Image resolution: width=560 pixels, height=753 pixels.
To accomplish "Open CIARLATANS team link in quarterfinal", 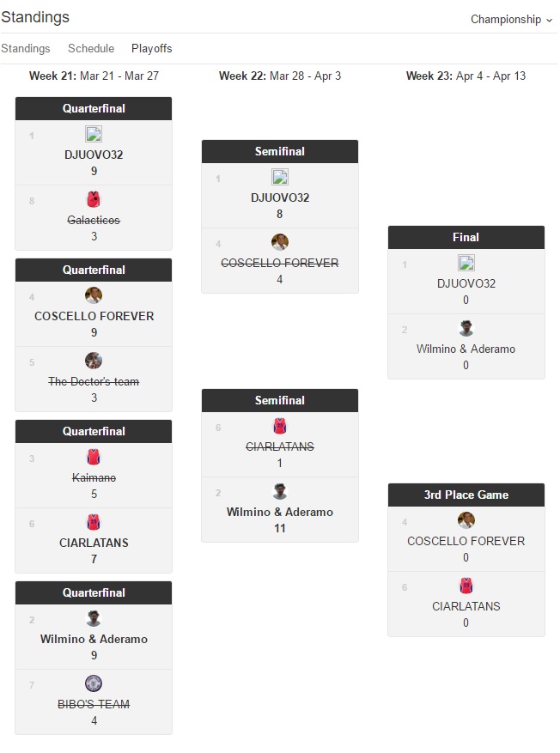I will (x=94, y=543).
